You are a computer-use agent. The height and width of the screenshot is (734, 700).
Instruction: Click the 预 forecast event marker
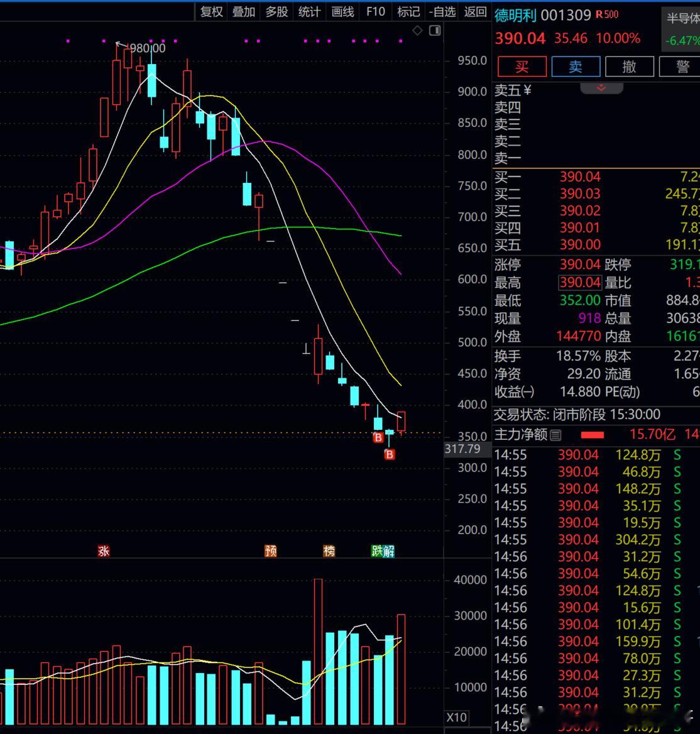point(270,551)
